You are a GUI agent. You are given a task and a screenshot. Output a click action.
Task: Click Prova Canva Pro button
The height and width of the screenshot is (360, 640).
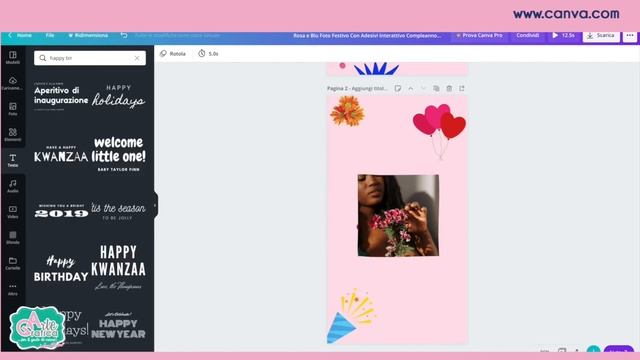479,36
